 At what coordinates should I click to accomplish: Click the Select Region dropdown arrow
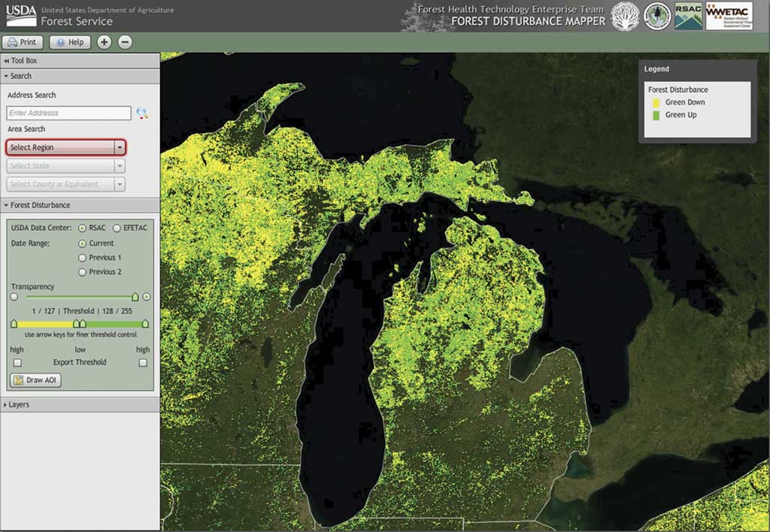coord(120,147)
